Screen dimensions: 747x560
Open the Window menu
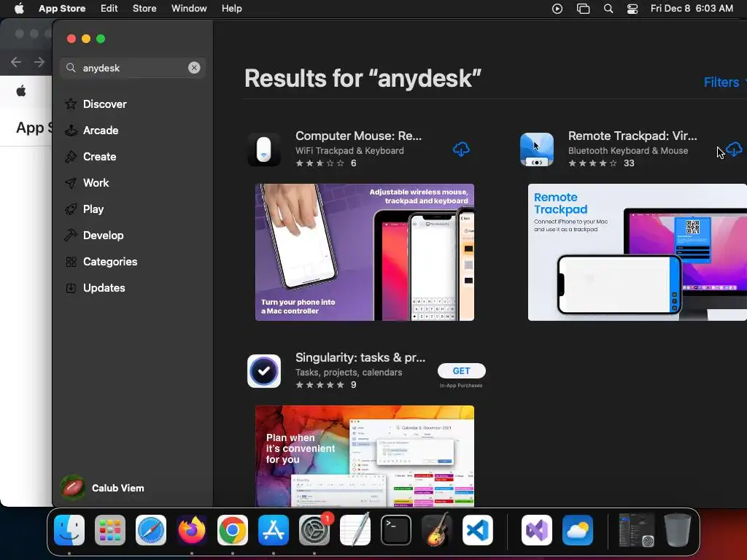(x=189, y=8)
